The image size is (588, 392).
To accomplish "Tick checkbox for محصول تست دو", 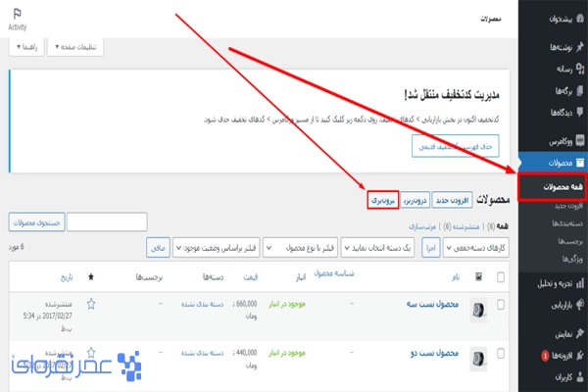I will pyautogui.click(x=500, y=354).
